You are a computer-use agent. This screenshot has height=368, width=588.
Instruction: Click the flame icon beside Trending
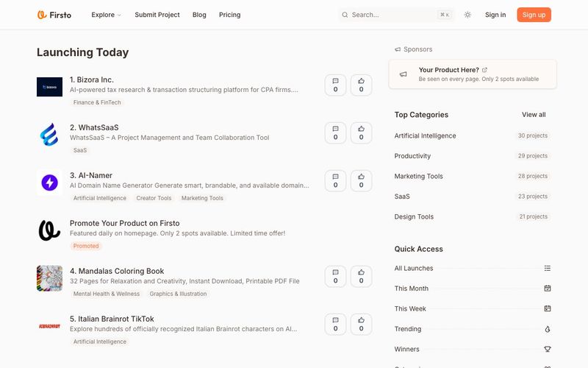tap(548, 329)
